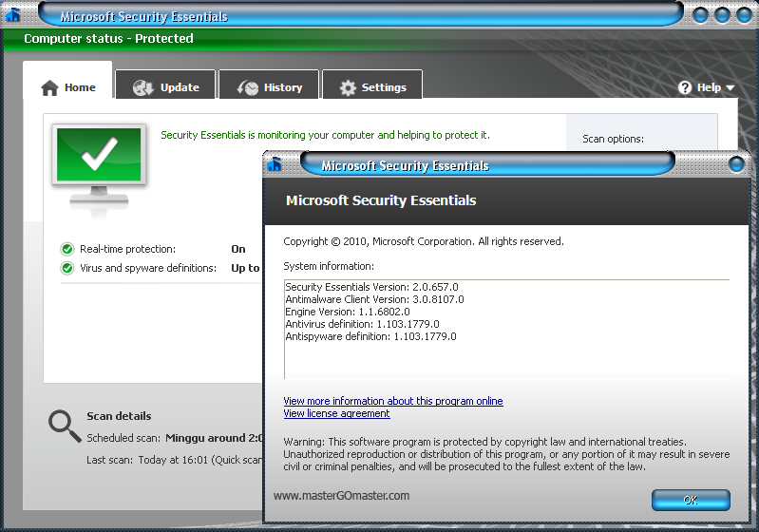
Task: Open View more information about this program online
Action: pyautogui.click(x=393, y=401)
